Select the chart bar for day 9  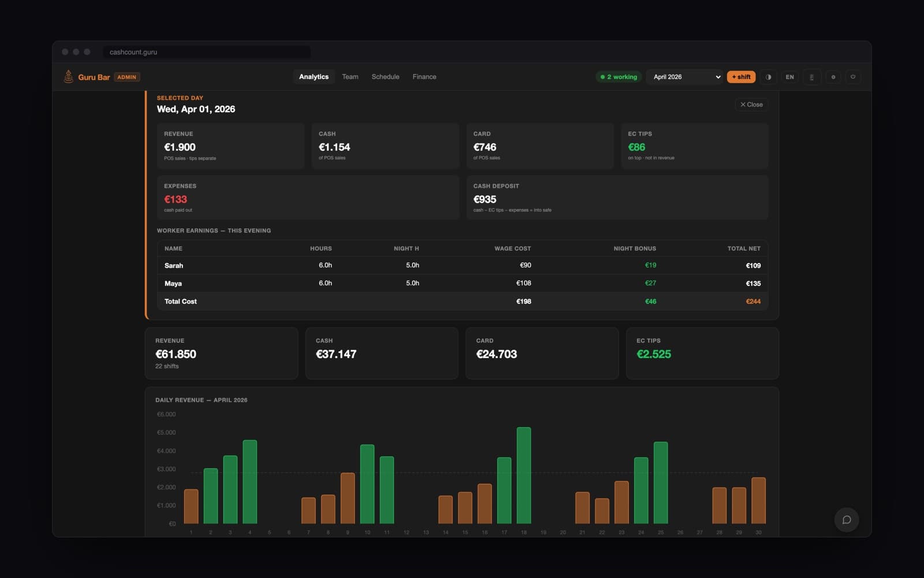pos(348,498)
